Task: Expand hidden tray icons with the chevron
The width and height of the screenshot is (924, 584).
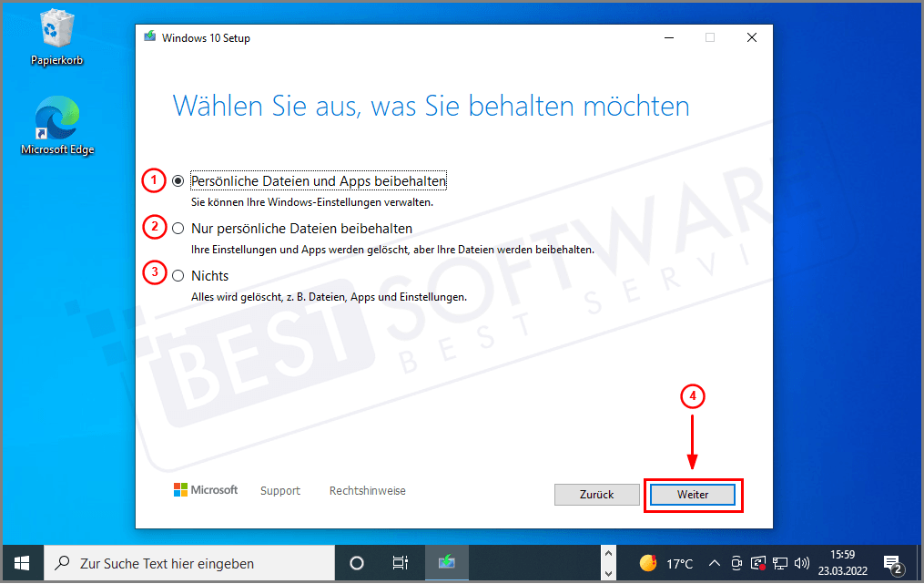Action: tap(715, 563)
